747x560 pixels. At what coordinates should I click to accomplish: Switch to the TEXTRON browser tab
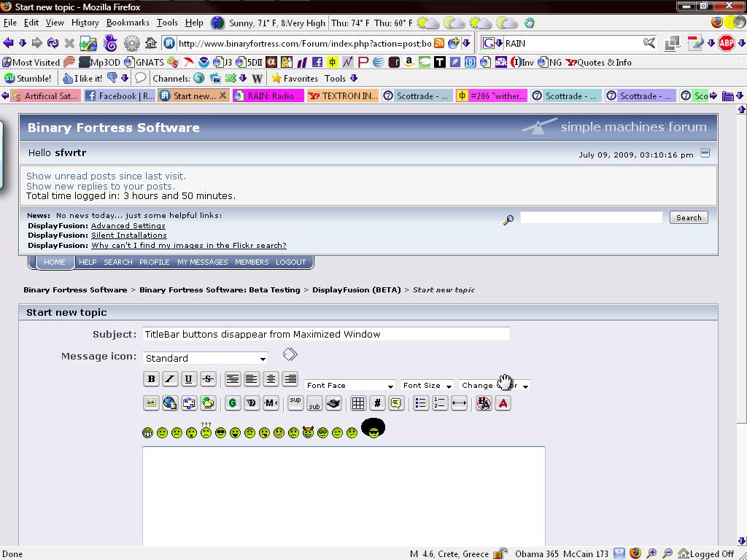point(343,96)
